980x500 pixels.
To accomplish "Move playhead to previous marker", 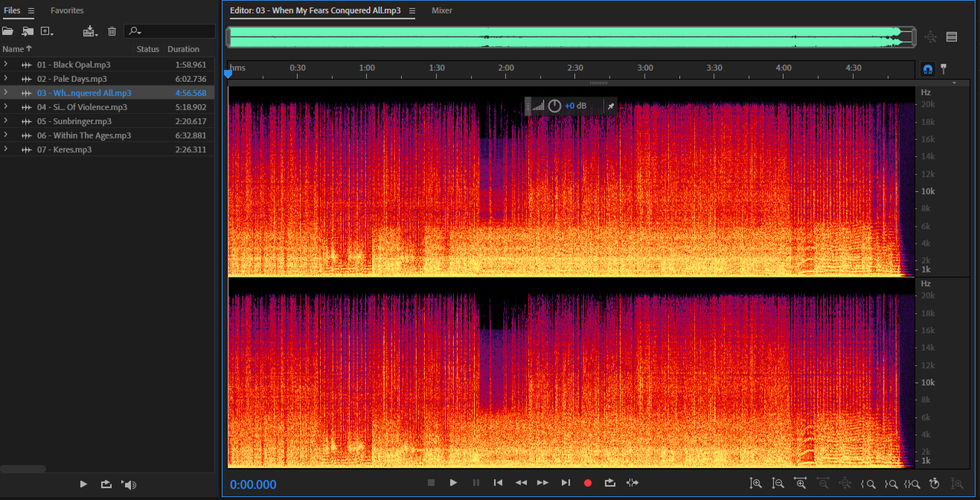I will [498, 482].
